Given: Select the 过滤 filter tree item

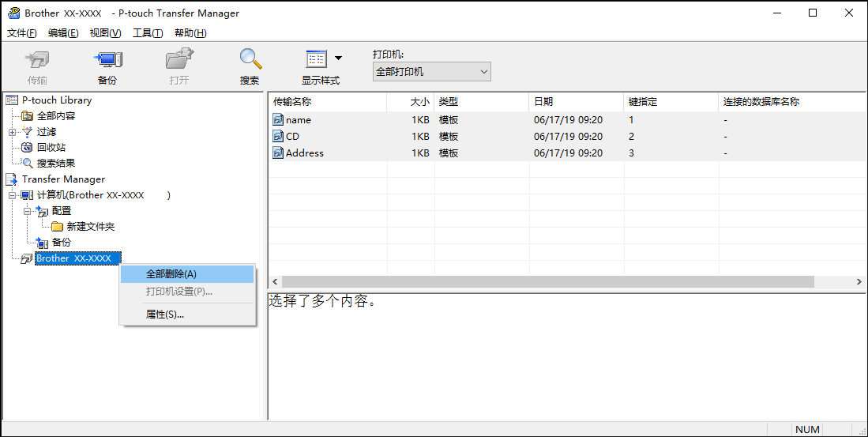Looking at the screenshot, I should [x=47, y=132].
